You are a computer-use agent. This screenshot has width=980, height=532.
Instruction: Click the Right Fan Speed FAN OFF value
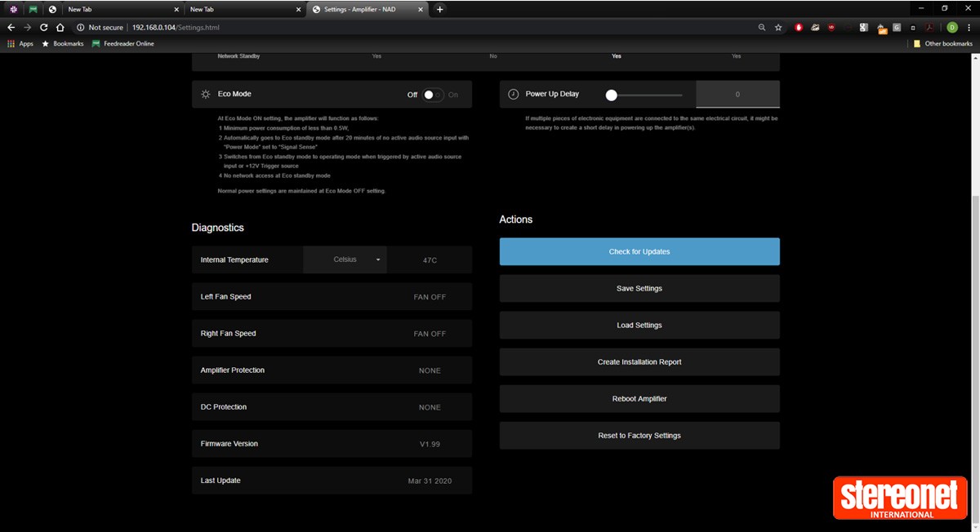click(x=430, y=334)
